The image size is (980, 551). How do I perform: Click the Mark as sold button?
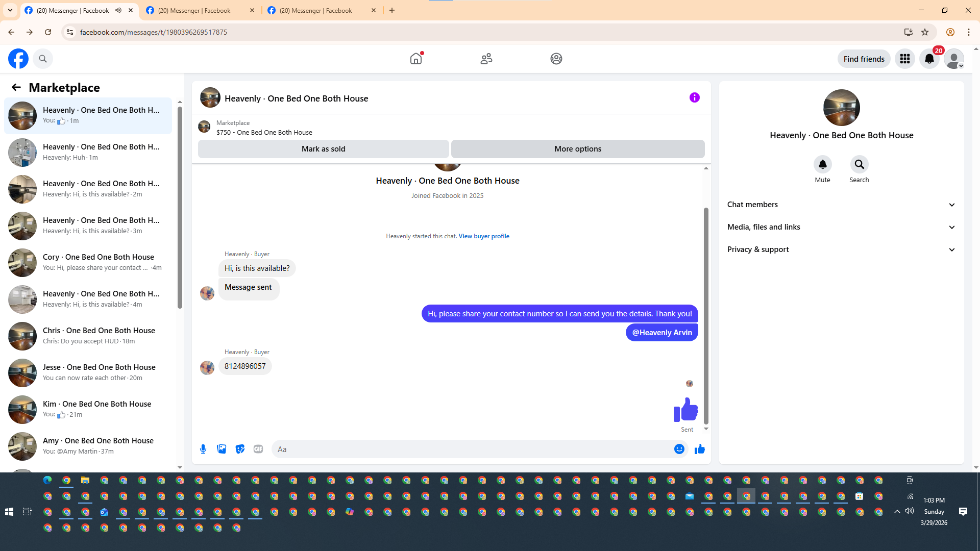[x=324, y=149]
